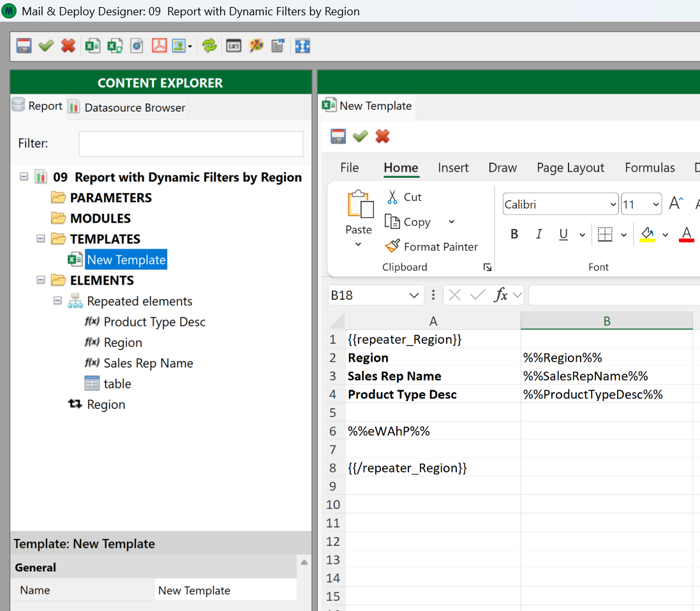Open the Page Layout ribbon tab
700x611 pixels.
click(x=570, y=168)
